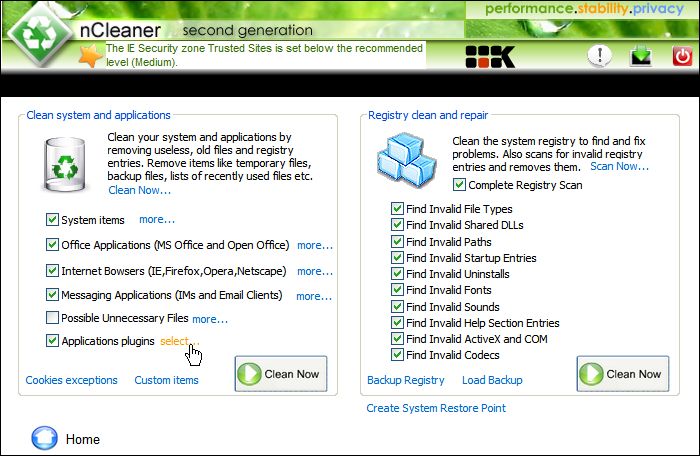Toggle the Office Applications checkbox
The width and height of the screenshot is (700, 456).
(52, 245)
